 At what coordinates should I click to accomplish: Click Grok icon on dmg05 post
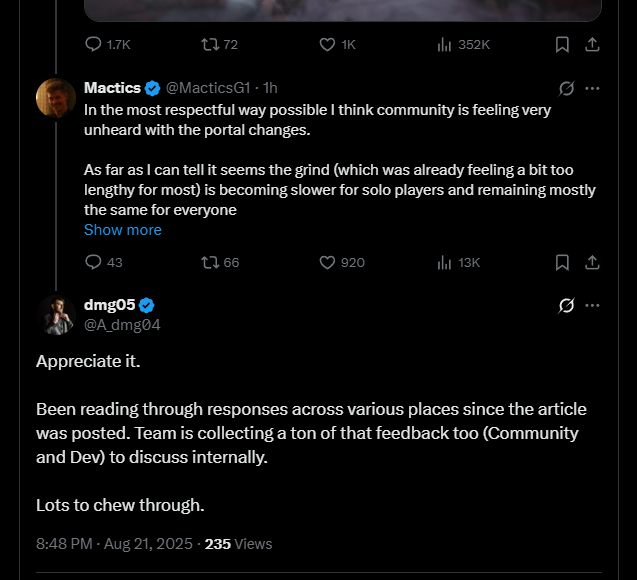click(566, 305)
